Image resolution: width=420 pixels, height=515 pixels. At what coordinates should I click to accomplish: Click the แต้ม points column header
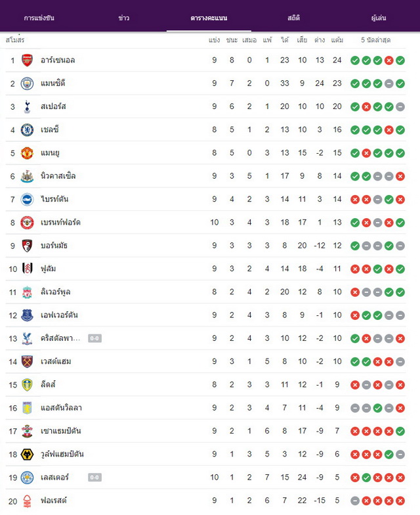pos(337,40)
